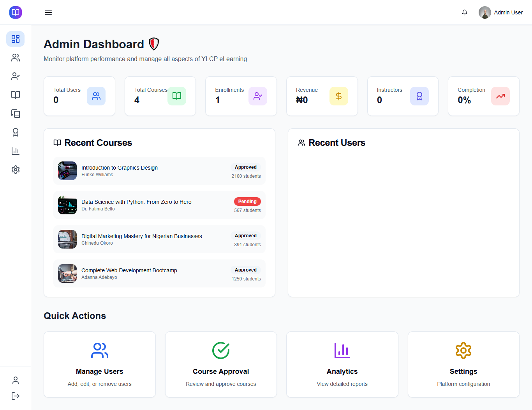Open the bar chart analytics sidebar icon

tap(16, 151)
